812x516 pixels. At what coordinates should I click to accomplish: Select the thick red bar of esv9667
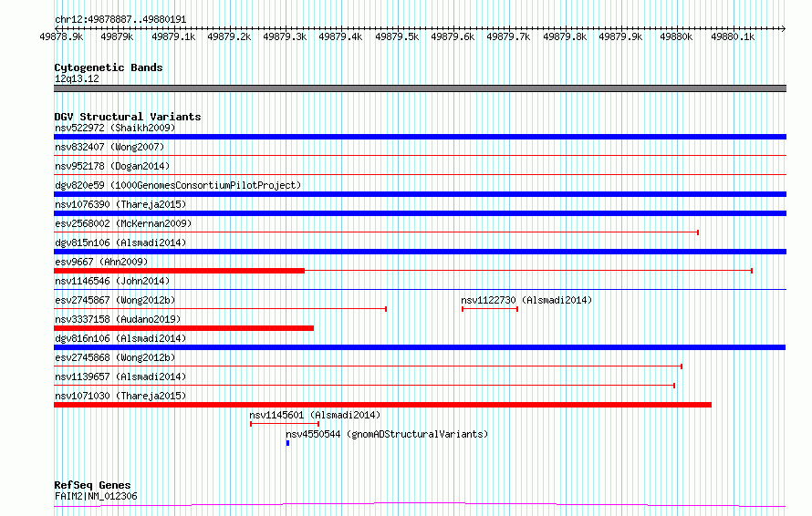click(179, 271)
